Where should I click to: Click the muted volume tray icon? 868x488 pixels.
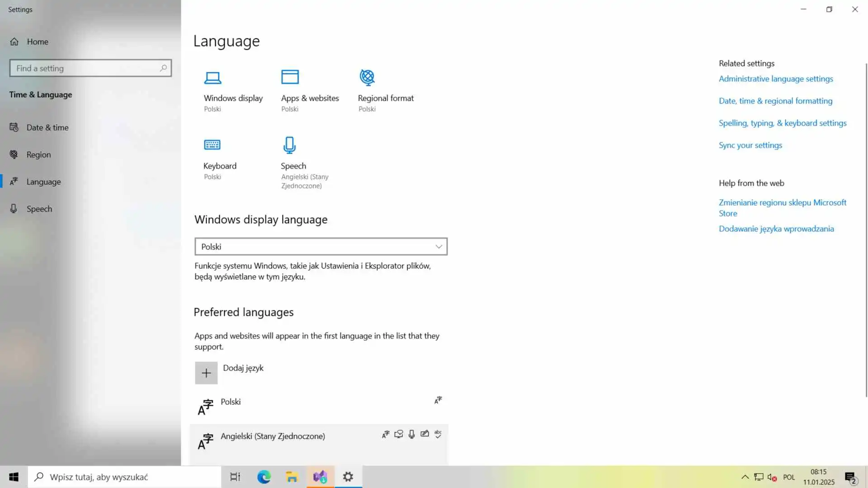(x=772, y=477)
